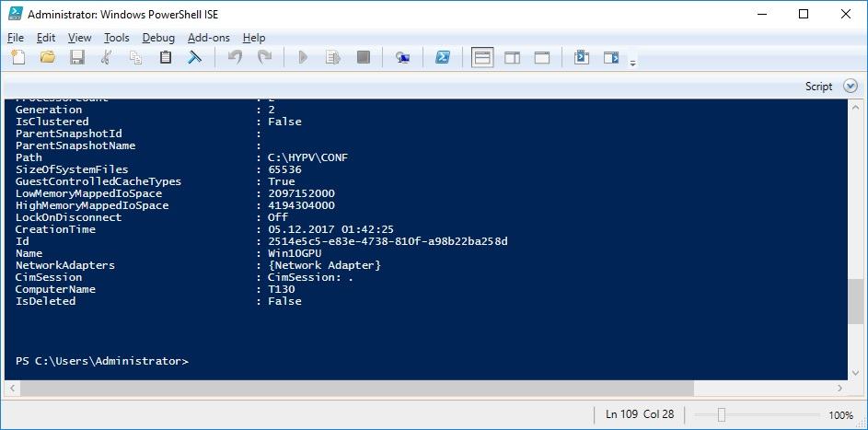Screen dimensions: 868x430
Task: Select the Win10GPU name value
Action: pyautogui.click(x=295, y=253)
